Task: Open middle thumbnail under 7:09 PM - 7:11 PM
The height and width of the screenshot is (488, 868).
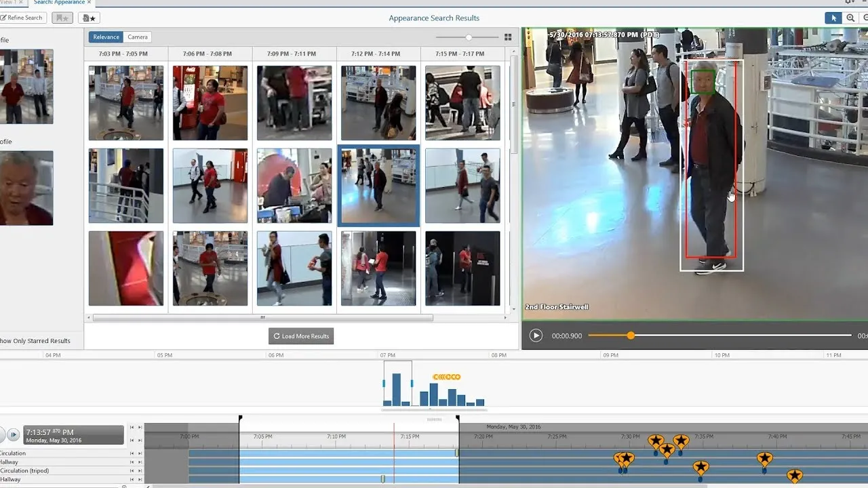Action: pyautogui.click(x=294, y=186)
